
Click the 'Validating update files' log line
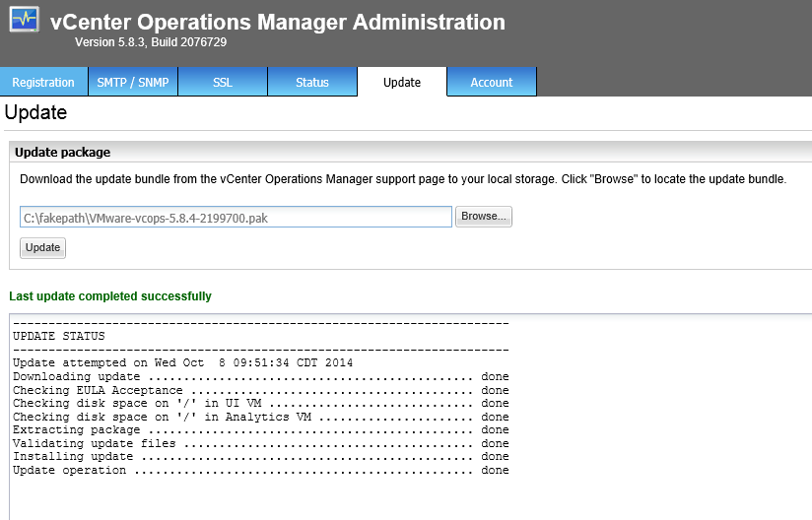[261, 443]
